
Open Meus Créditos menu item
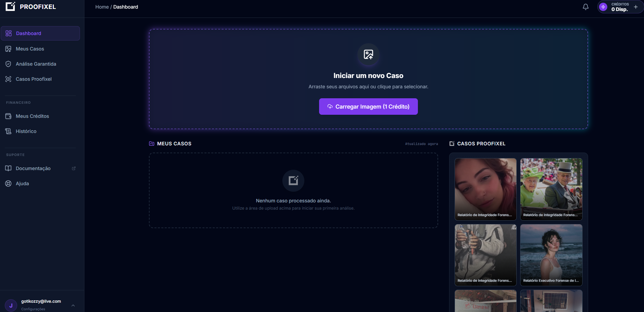tap(40, 116)
